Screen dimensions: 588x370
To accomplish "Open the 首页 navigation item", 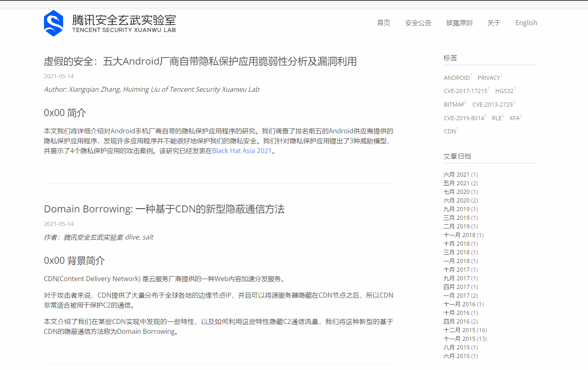I will (x=384, y=23).
